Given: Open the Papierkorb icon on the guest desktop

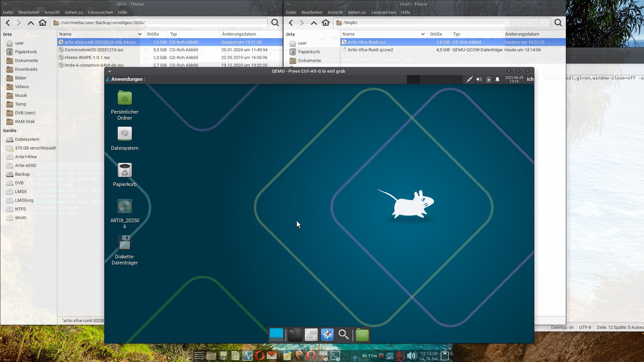Looking at the screenshot, I should (x=124, y=170).
